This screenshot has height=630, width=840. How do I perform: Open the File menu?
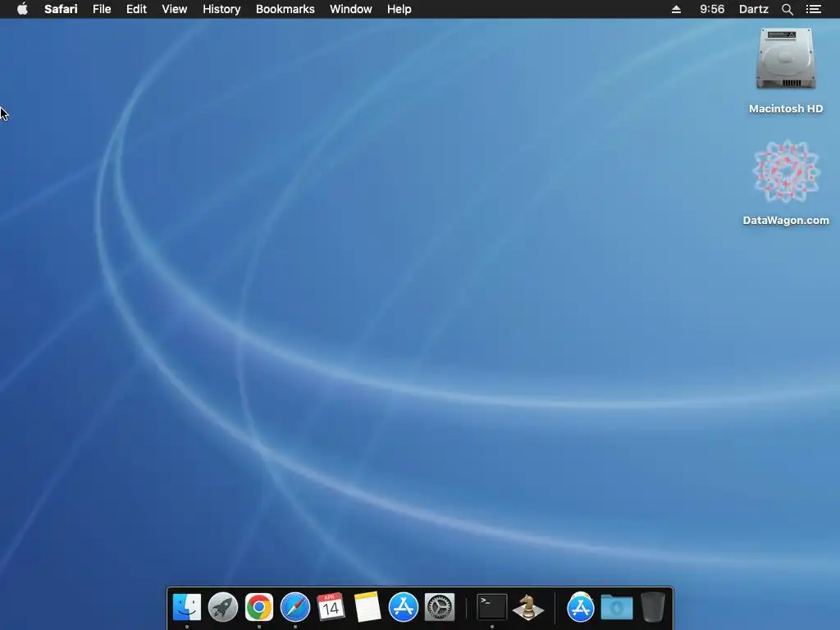101,9
